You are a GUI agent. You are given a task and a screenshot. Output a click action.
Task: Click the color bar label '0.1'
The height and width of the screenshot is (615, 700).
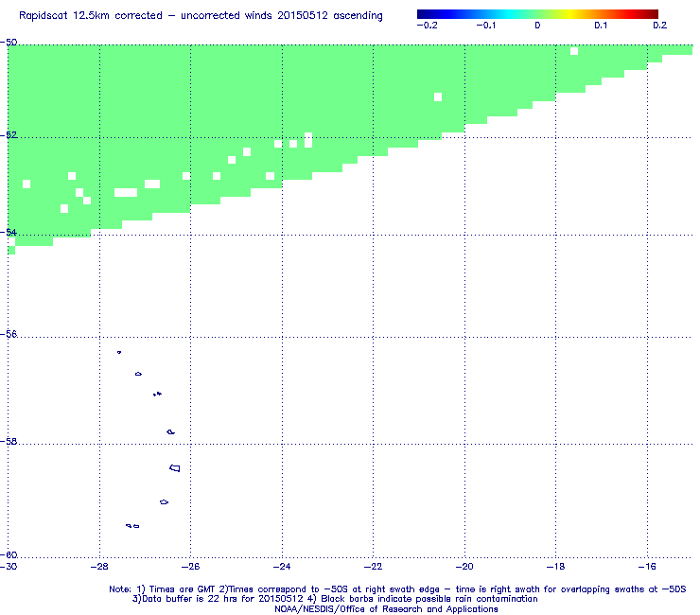[601, 26]
